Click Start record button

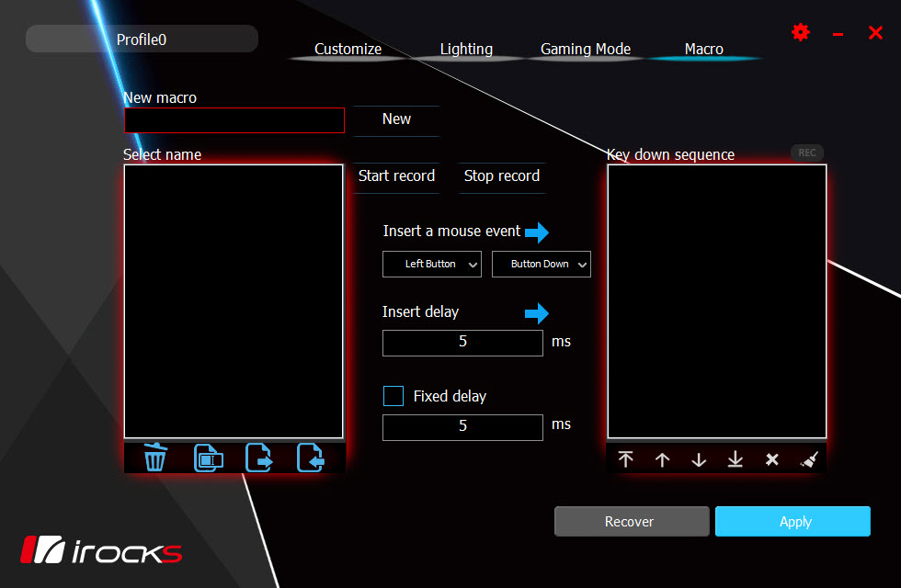click(396, 176)
